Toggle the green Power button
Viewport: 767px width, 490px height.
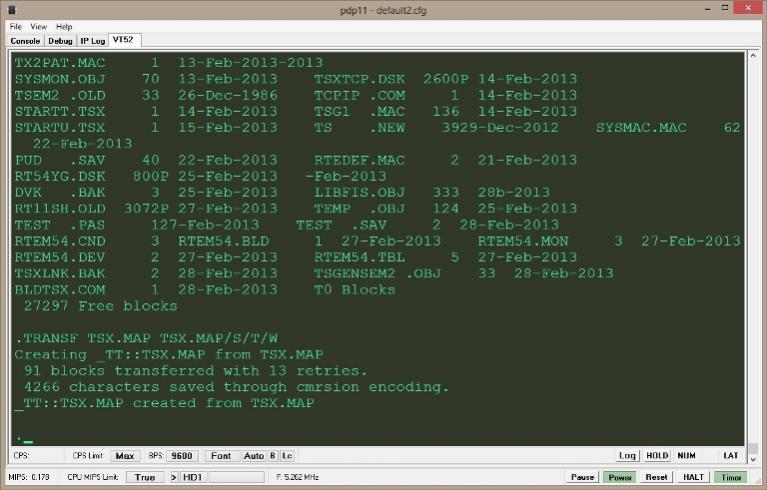pyautogui.click(x=621, y=477)
